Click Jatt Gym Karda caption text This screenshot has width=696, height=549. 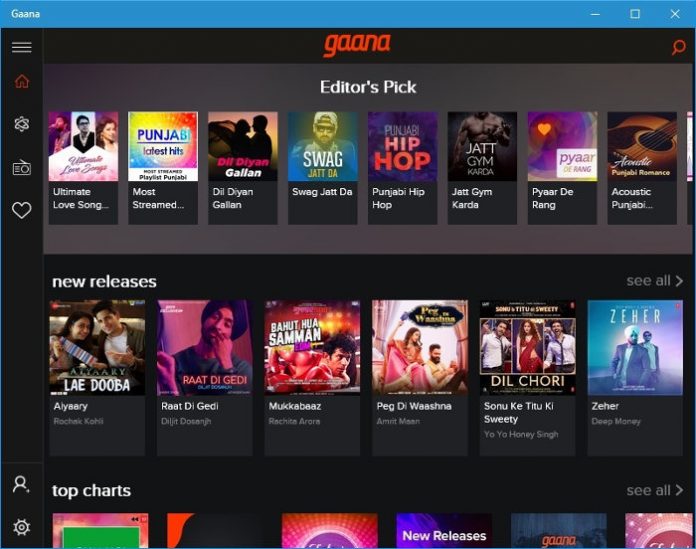[472, 198]
